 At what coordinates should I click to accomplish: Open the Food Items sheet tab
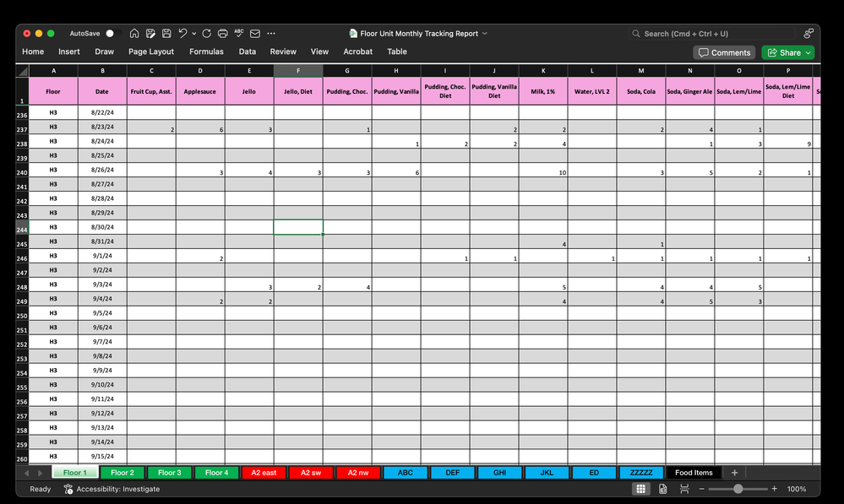point(694,472)
